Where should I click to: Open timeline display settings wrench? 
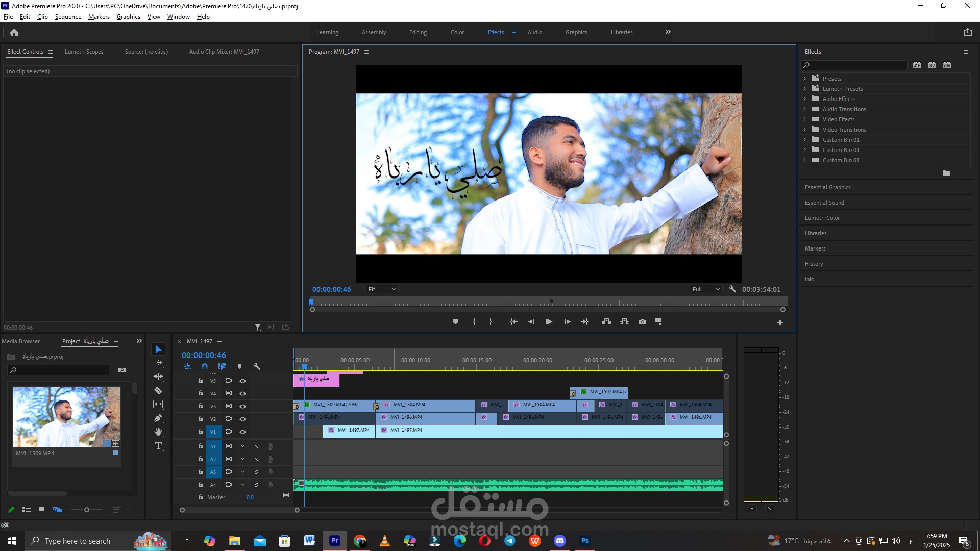click(x=257, y=366)
